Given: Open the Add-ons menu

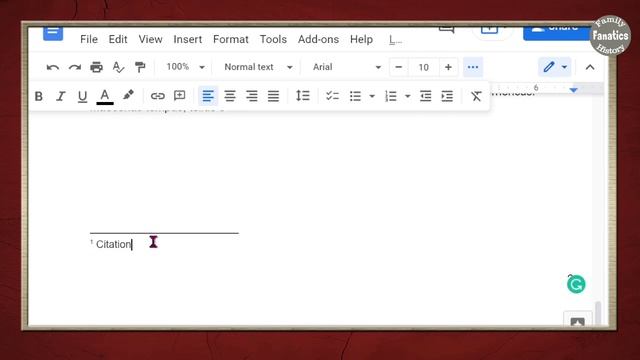Looking at the screenshot, I should [x=318, y=40].
